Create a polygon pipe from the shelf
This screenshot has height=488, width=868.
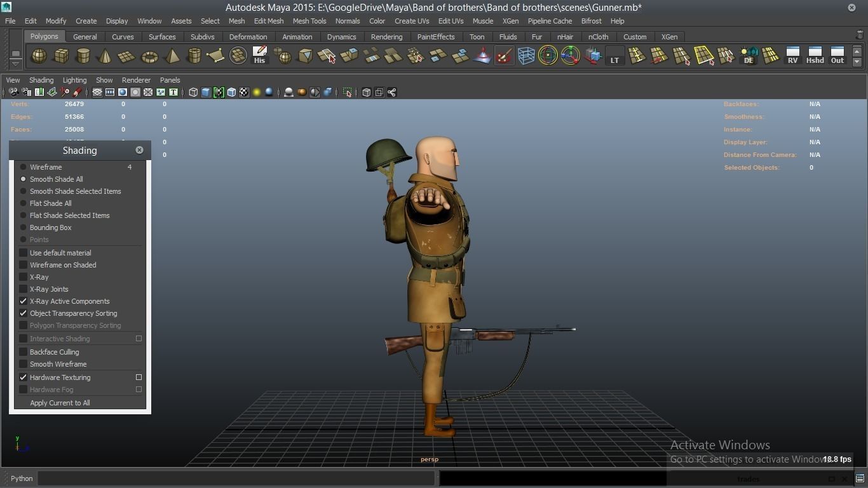pos(194,56)
